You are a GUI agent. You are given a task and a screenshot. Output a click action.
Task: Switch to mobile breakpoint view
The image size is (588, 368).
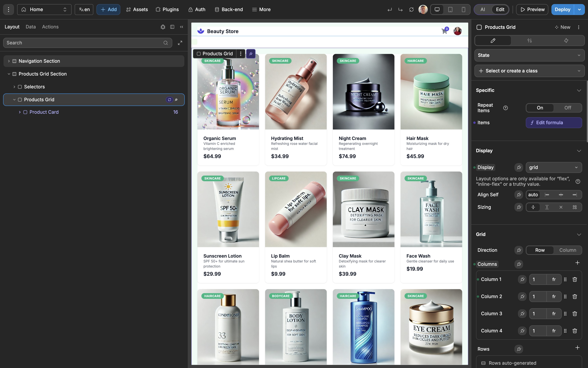(x=463, y=10)
